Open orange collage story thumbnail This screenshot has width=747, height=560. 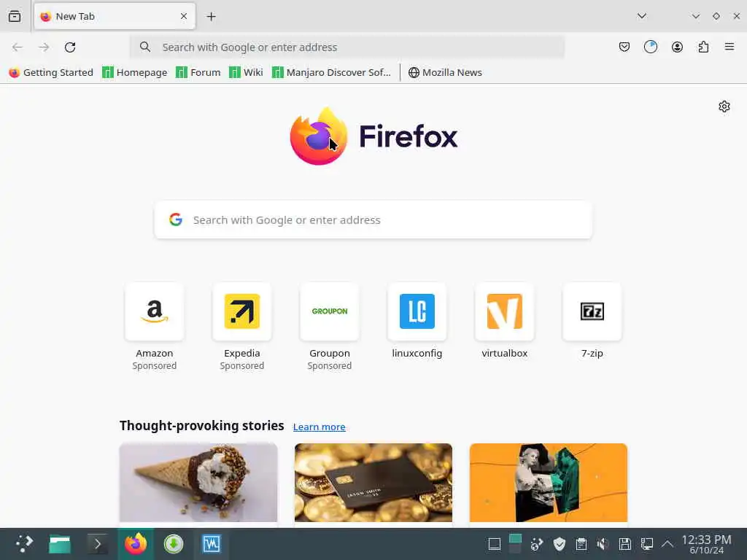click(x=549, y=483)
